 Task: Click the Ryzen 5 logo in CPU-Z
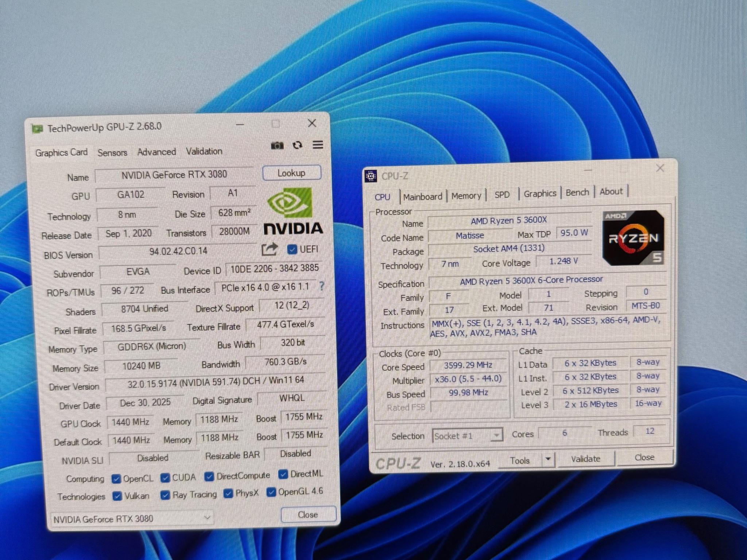coord(633,238)
